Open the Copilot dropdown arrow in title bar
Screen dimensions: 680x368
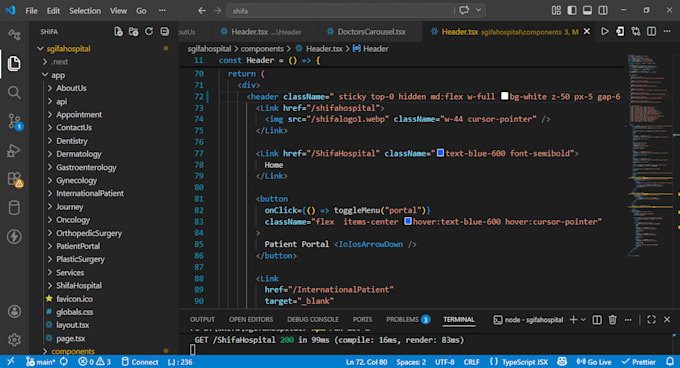click(x=478, y=10)
